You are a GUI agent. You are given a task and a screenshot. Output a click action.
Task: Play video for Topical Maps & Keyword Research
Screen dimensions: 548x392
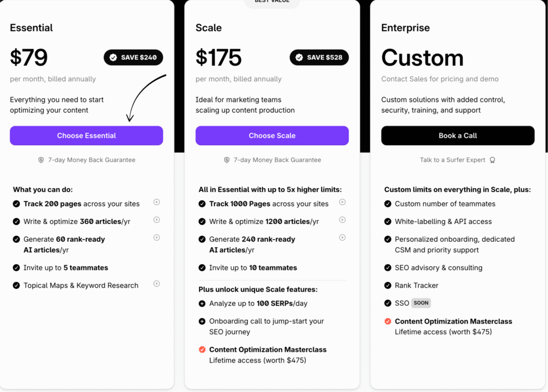point(157,283)
